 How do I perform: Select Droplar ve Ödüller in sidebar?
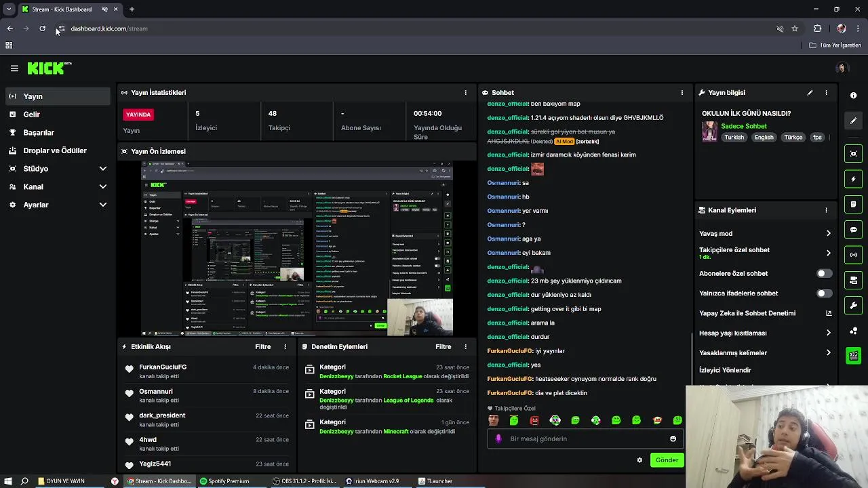58,150
